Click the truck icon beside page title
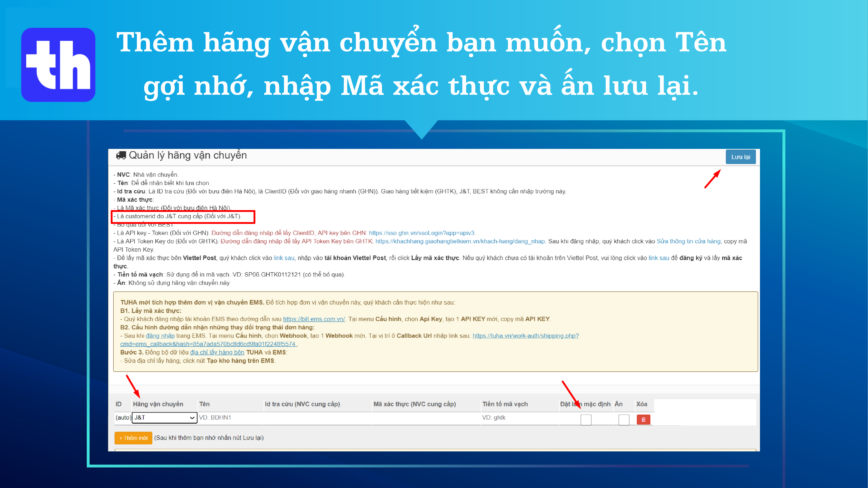868x488 pixels. pyautogui.click(x=121, y=155)
